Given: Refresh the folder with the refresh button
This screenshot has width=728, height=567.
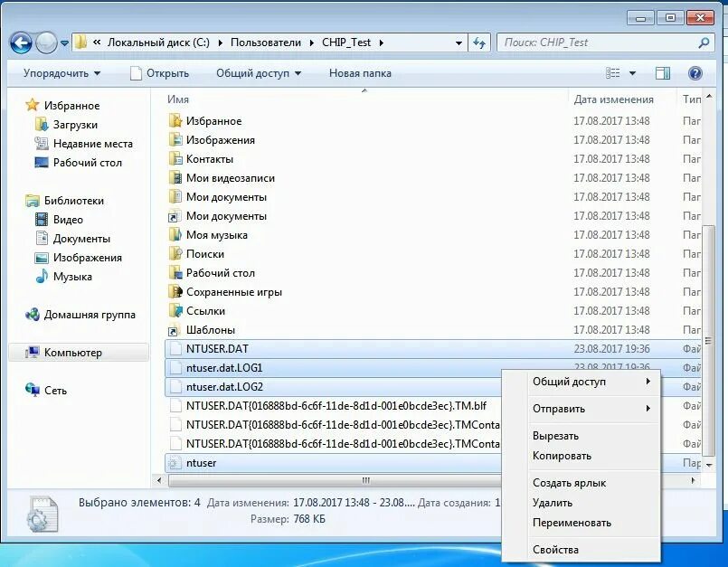Looking at the screenshot, I should pos(479,43).
